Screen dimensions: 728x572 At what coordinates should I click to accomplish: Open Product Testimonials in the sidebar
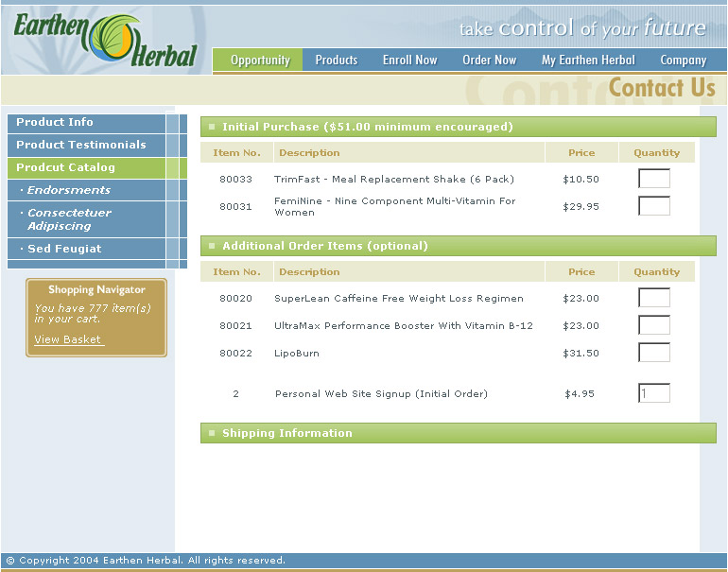tap(86, 145)
